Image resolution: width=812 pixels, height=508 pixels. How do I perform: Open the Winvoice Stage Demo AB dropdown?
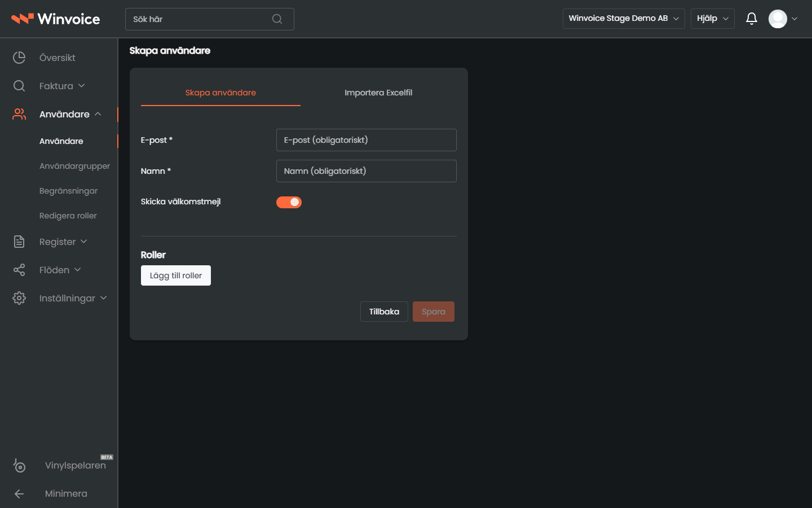pyautogui.click(x=624, y=19)
